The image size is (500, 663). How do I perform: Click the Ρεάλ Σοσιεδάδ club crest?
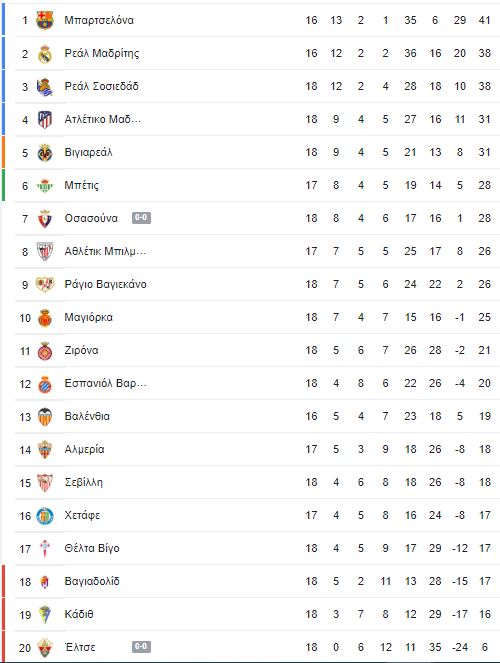[45, 87]
